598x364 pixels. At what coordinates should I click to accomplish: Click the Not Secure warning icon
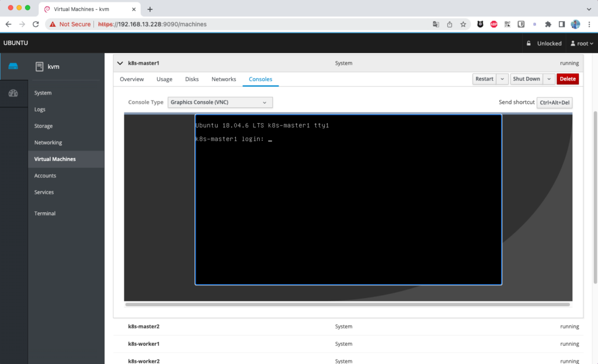[x=53, y=24]
